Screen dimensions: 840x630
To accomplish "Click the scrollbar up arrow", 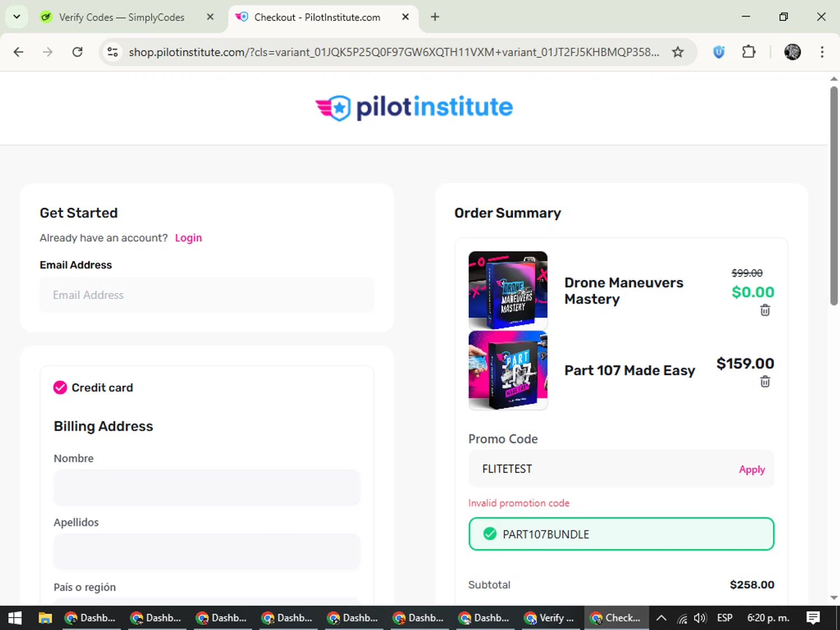I will [x=834, y=79].
